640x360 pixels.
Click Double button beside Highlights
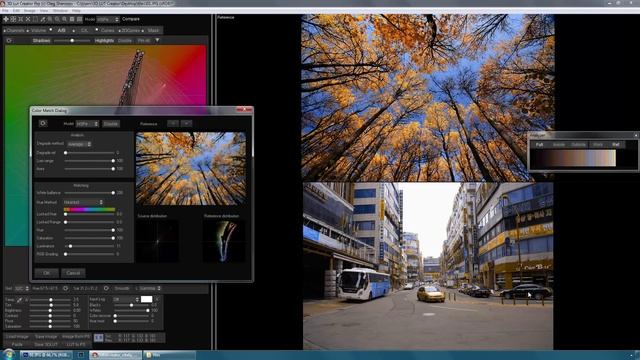125,40
